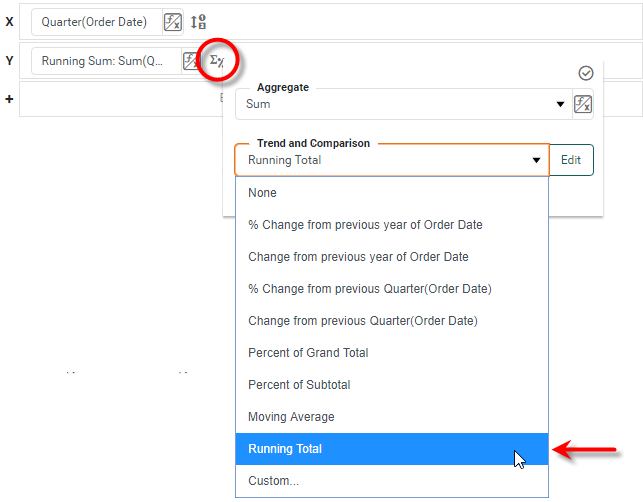Select Change from previous Quarter(Order Date)
Image resolution: width=643 pixels, height=502 pixels.
[x=362, y=321]
